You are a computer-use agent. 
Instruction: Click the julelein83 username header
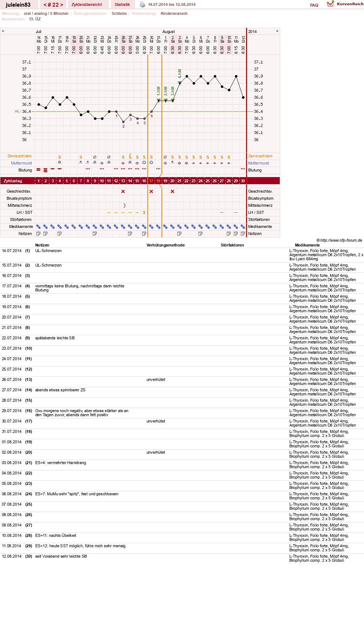coord(18,5)
